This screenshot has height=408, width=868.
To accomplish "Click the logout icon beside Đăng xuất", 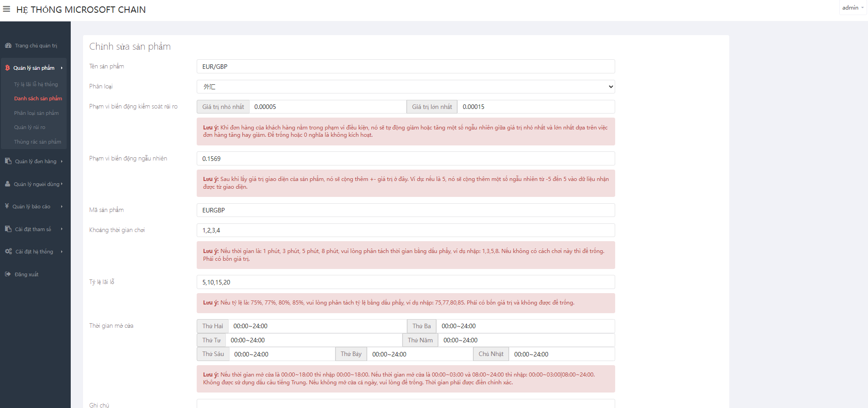I will 8,274.
